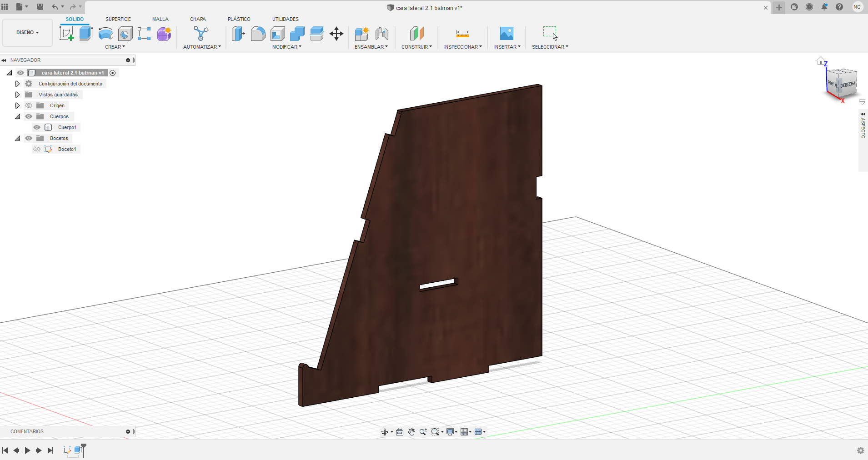Open the Measure tool in Inspeccionar
This screenshot has height=460, width=868.
tap(463, 34)
